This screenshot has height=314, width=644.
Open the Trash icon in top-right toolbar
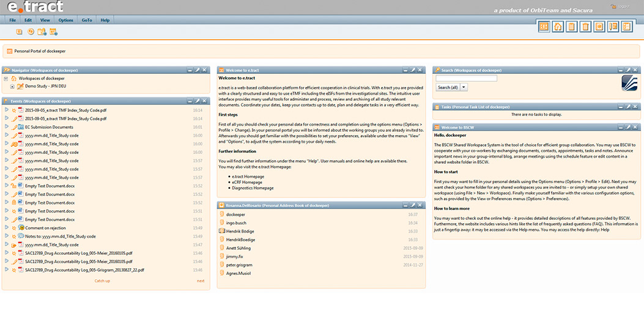click(x=585, y=26)
